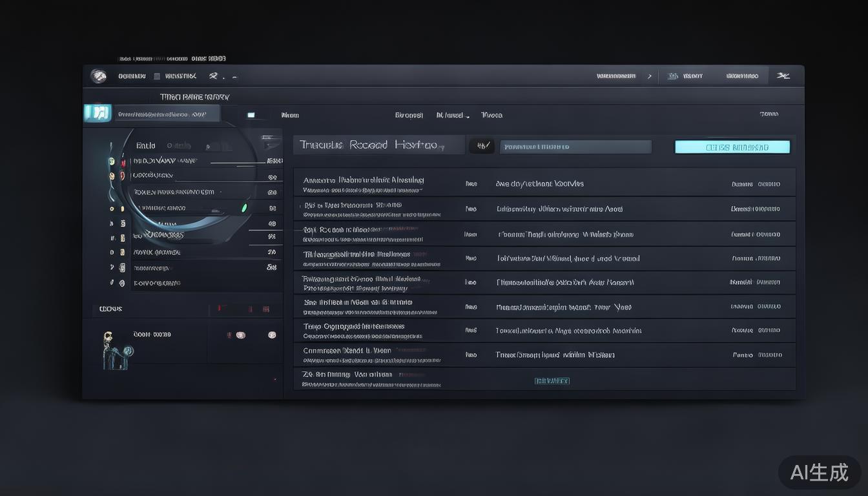Click the icon at far right of top bar
The image size is (868, 496).
(x=783, y=76)
